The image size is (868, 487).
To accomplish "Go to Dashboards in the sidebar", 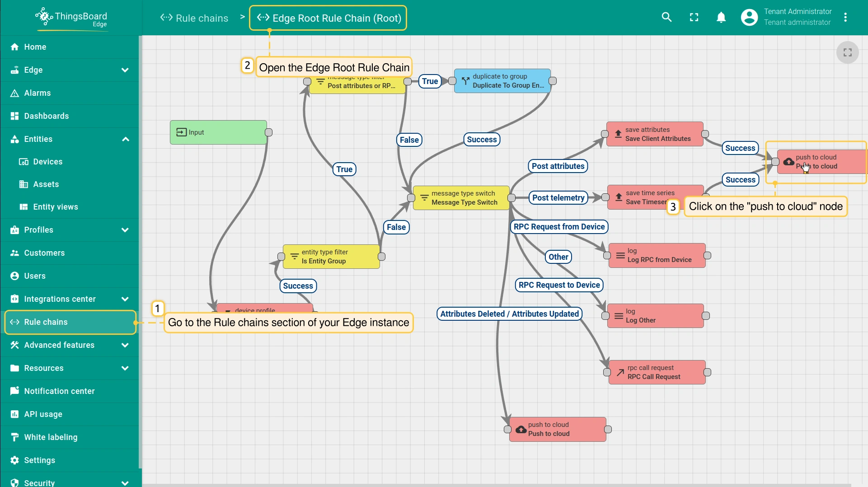I will pos(46,116).
